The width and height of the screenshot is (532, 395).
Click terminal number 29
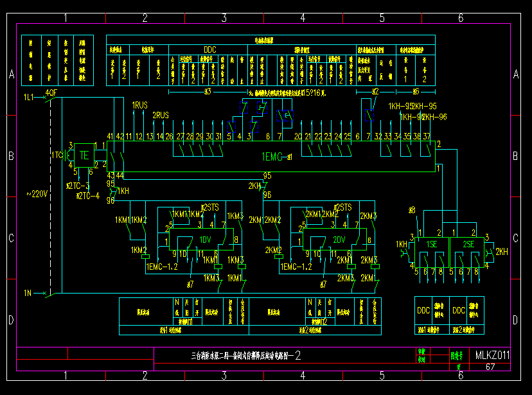pos(199,136)
